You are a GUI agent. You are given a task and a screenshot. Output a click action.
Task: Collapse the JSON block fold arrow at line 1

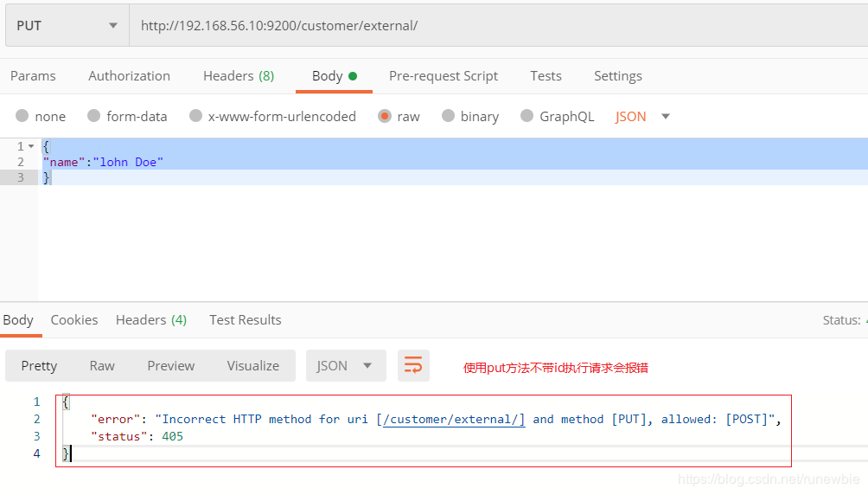31,146
